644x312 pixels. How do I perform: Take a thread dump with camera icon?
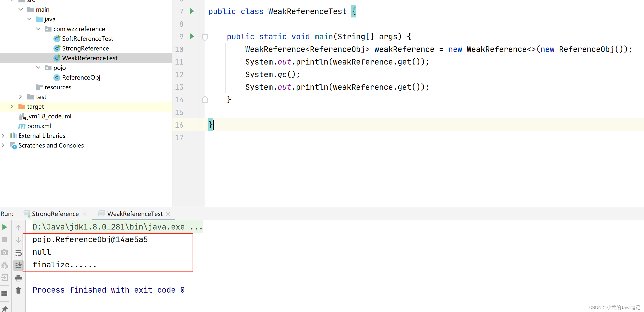tap(5, 252)
